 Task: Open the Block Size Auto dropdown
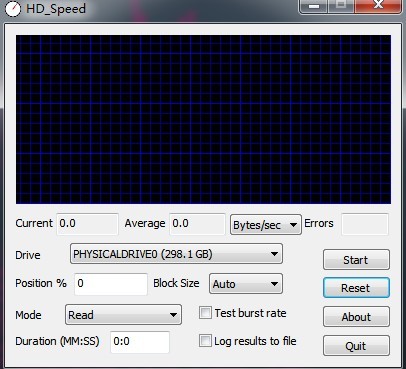[x=246, y=284]
